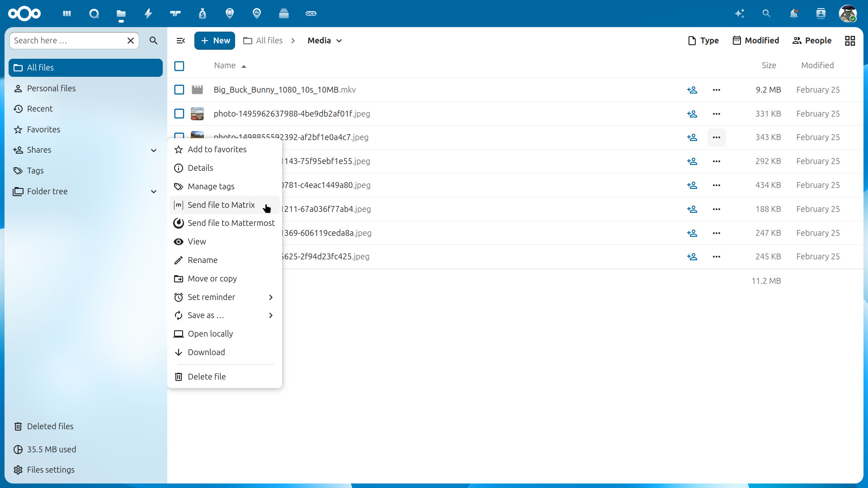868x488 pixels.
Task: Open the Files app from the top bar
Action: 121,14
